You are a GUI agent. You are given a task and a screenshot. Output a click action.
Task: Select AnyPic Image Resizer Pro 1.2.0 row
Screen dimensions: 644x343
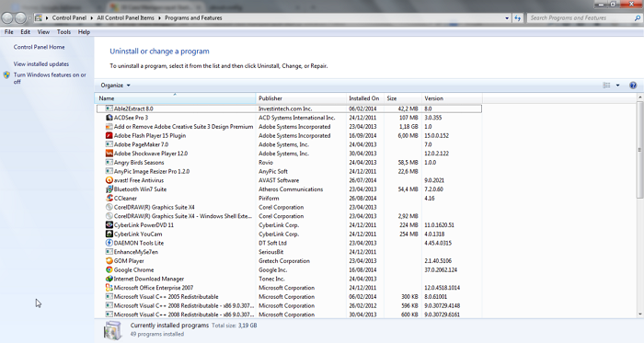pyautogui.click(x=289, y=171)
